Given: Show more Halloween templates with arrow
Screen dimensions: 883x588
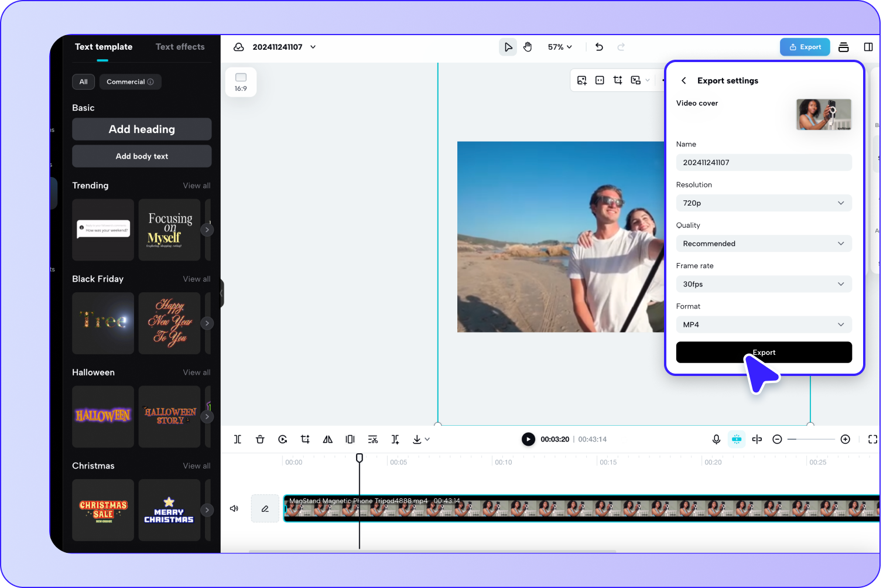Looking at the screenshot, I should click(x=207, y=416).
